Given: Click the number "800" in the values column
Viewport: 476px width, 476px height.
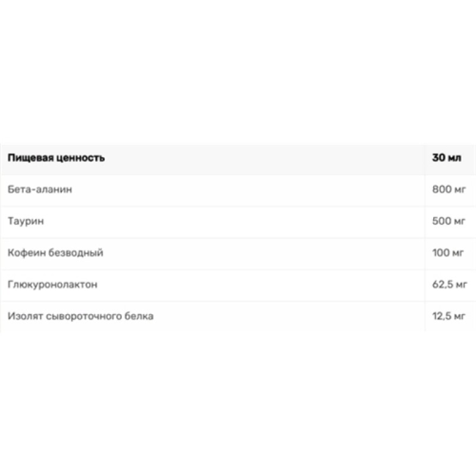Looking at the screenshot, I should 441,190.
